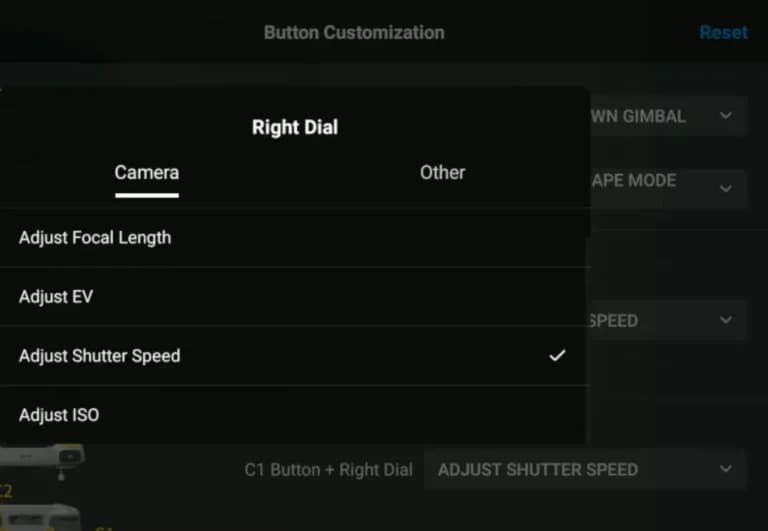Screen dimensions: 768x531
Task: Click the yellow C2 label on the controller diagram
Action: (x=6, y=491)
